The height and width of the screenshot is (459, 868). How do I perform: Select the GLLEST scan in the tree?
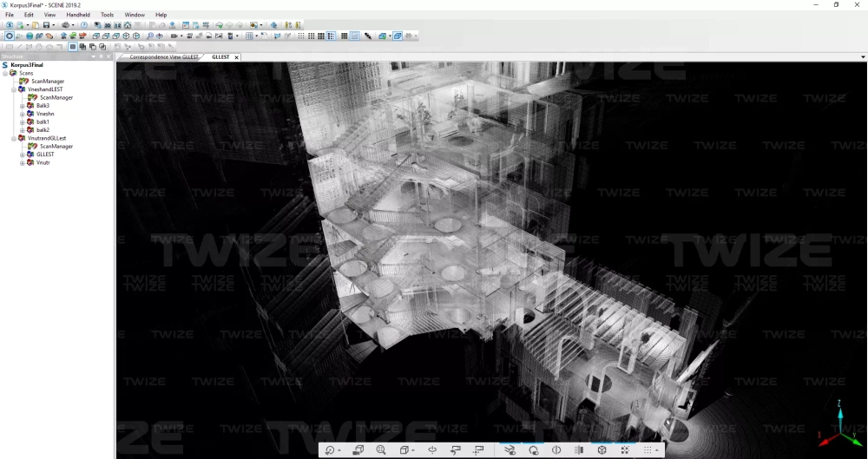(x=45, y=154)
